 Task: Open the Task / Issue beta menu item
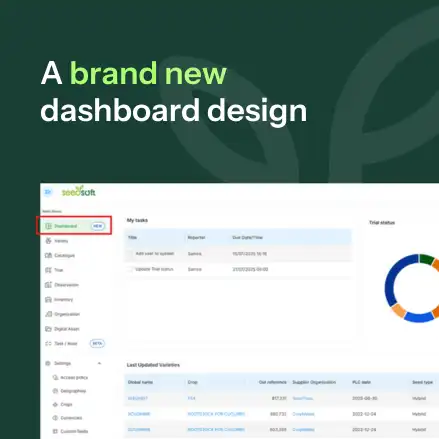tap(75, 343)
